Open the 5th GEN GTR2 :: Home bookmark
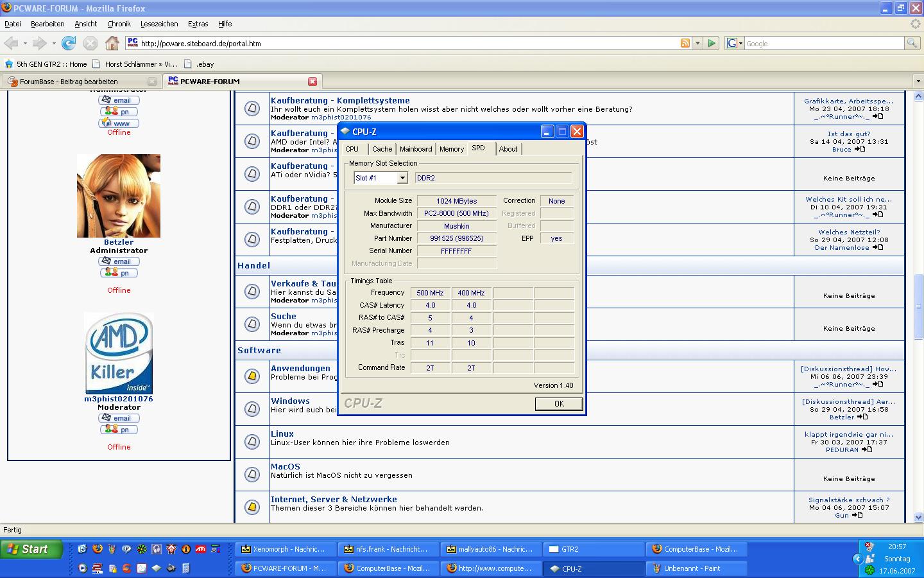The image size is (924, 578). (x=46, y=64)
